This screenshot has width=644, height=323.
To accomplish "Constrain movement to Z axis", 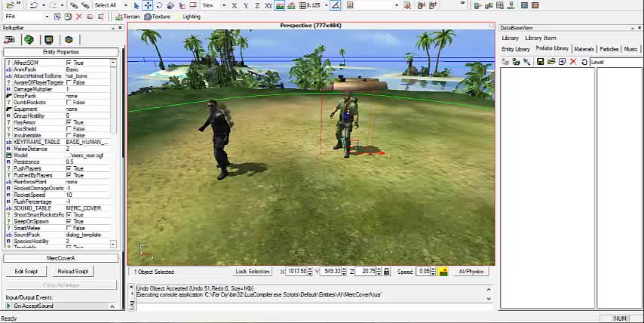I will click(257, 5).
